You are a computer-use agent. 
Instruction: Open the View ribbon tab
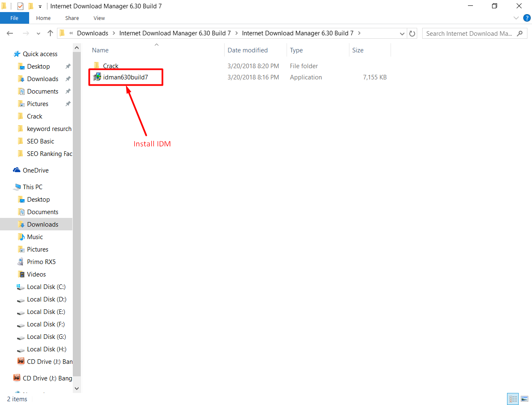pyautogui.click(x=99, y=18)
